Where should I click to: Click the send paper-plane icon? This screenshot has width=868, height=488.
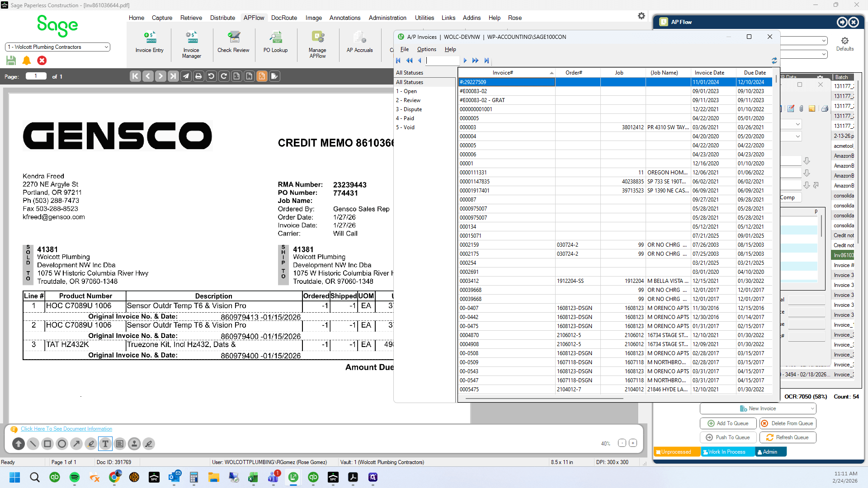pyautogui.click(x=186, y=76)
